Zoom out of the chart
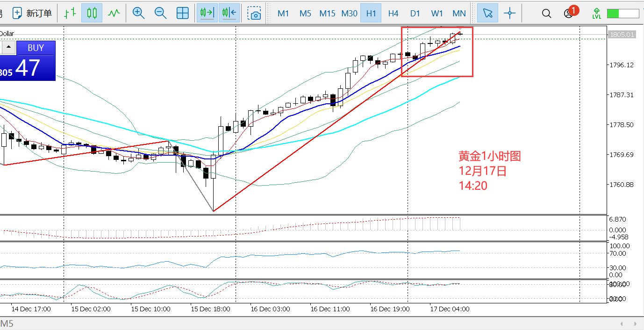 click(x=160, y=13)
